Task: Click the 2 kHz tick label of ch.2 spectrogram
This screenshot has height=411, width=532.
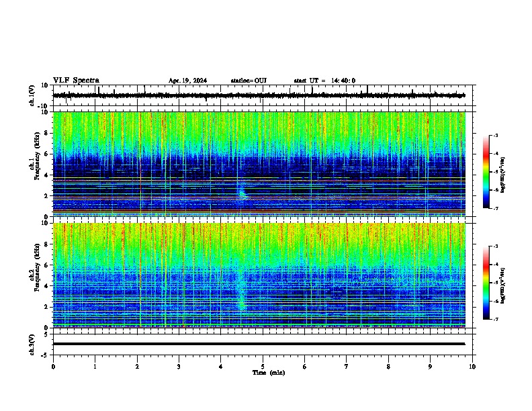Action: 46,307
